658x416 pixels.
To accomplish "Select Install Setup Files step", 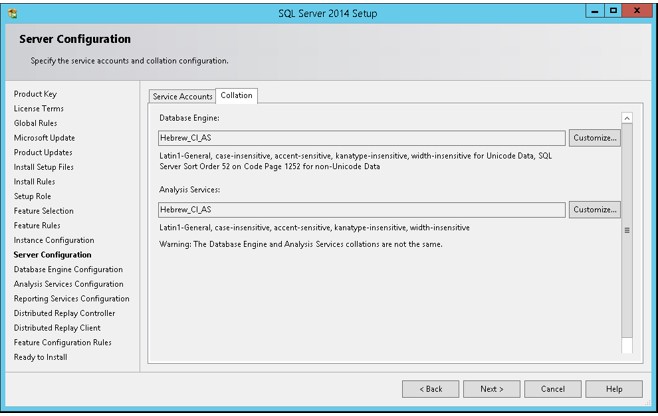I will tap(44, 167).
